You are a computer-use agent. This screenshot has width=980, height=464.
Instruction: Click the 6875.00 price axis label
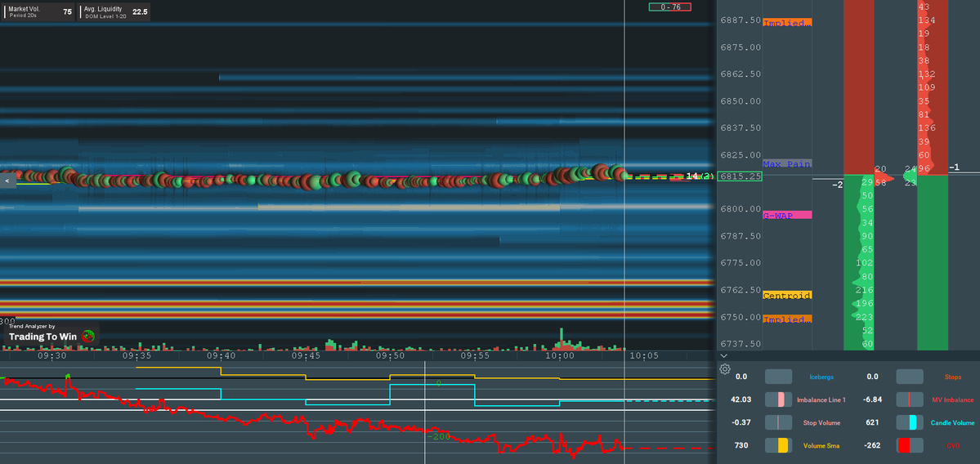[741, 47]
